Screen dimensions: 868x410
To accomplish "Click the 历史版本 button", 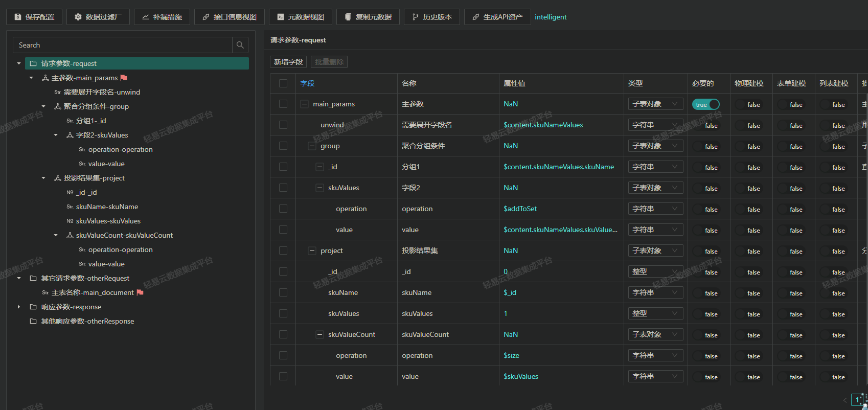I will pos(432,17).
